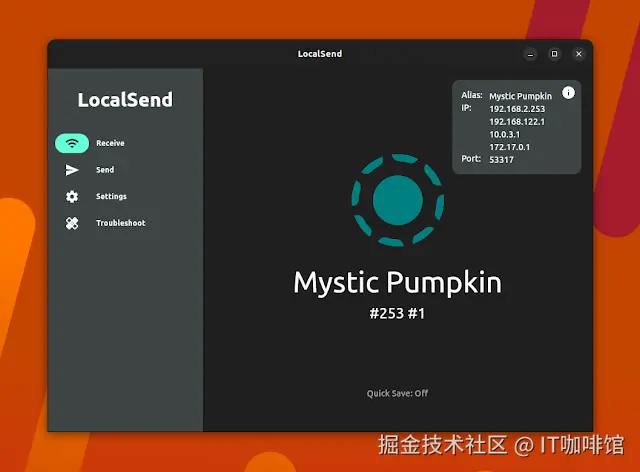Go to the Send tab label

point(105,170)
